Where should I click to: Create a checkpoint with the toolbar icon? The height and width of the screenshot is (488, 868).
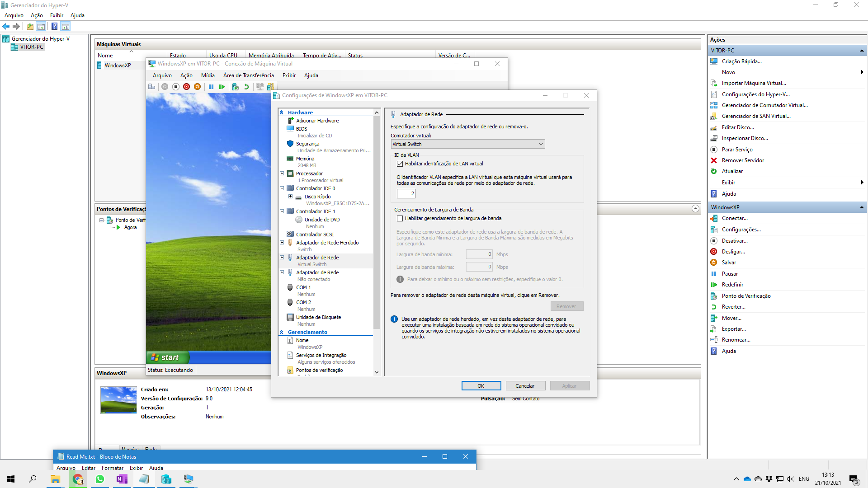tap(235, 87)
